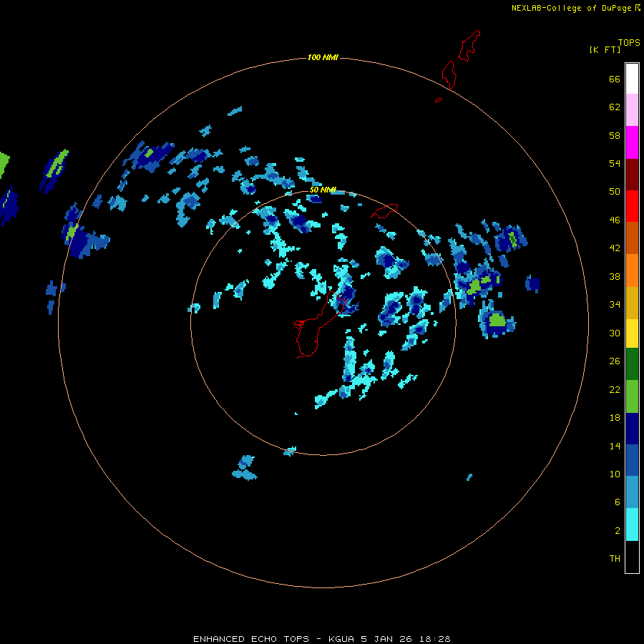Select the light green 26 kft legend swatch
The image size is (644, 644).
pyautogui.click(x=632, y=396)
